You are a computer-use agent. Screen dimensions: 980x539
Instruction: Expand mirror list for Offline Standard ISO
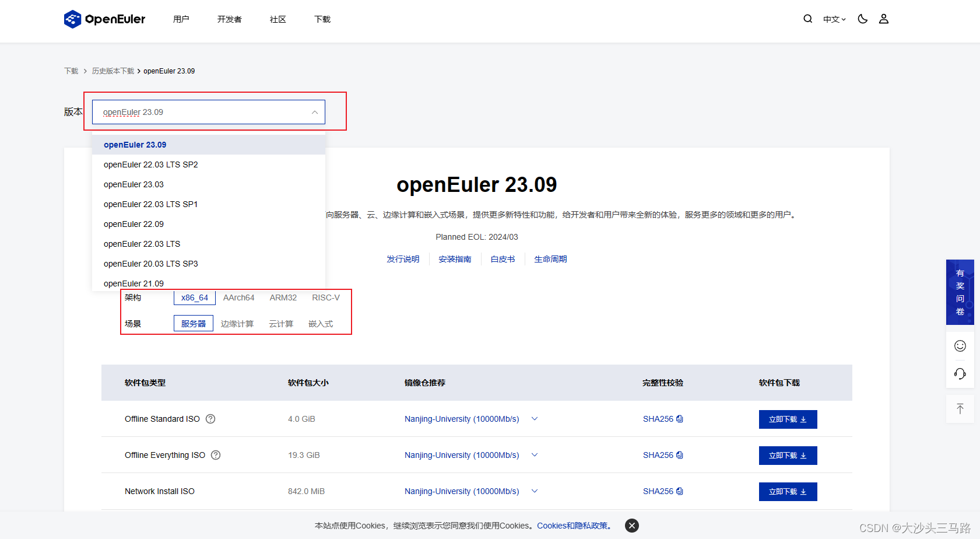[535, 419]
